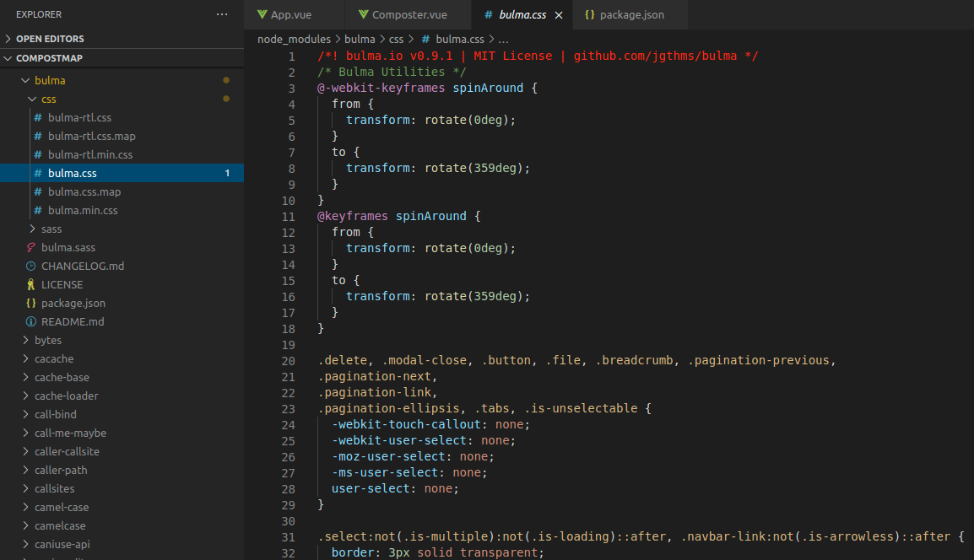The width and height of the screenshot is (974, 560).
Task: Click node_modules in the breadcrumb path
Action: pos(294,39)
